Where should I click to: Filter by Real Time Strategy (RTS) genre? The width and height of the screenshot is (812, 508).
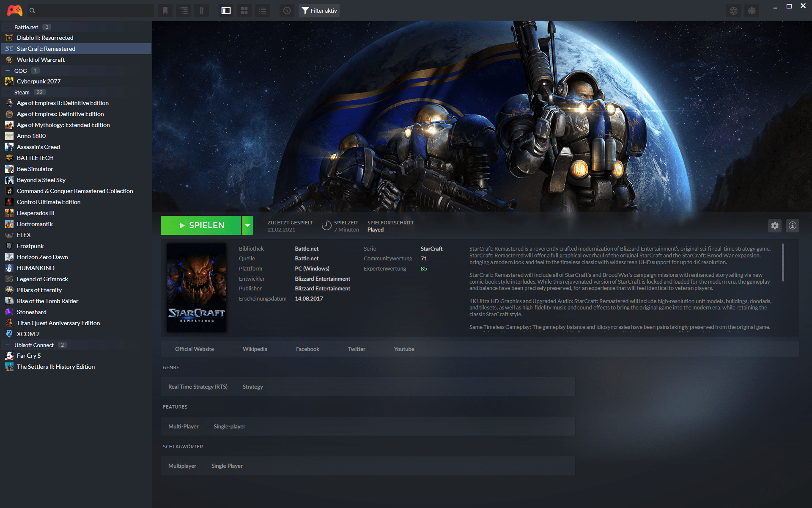[x=198, y=387]
